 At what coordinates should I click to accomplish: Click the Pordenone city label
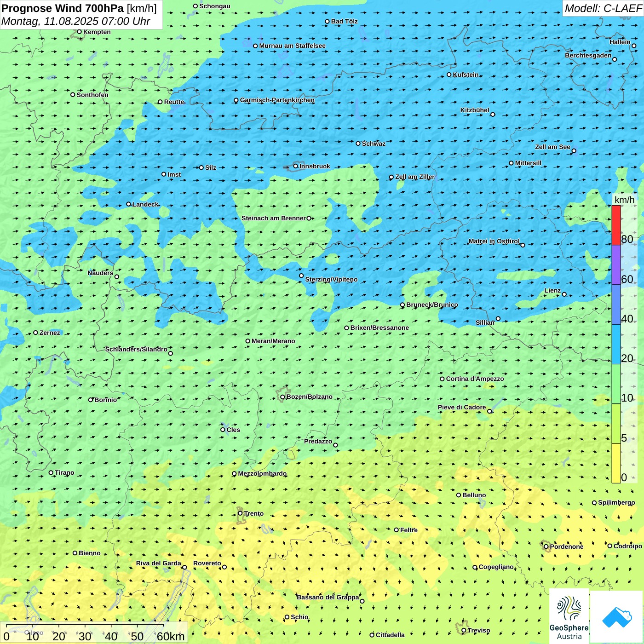[566, 546]
